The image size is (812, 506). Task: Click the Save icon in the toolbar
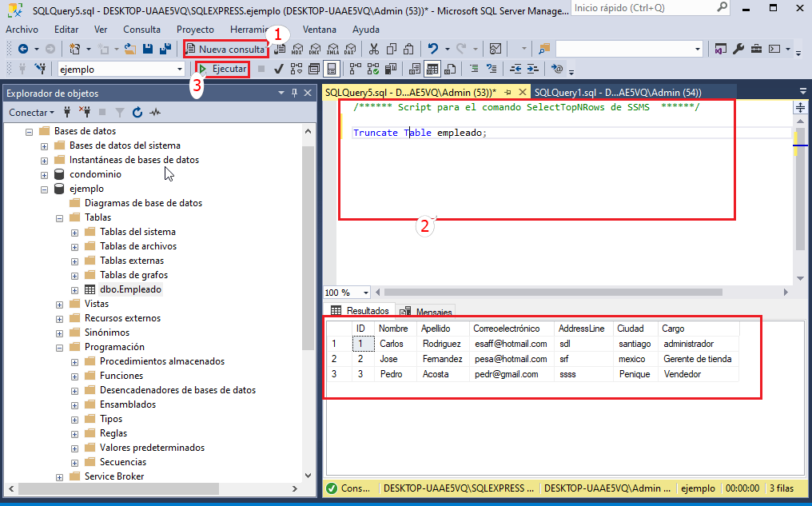[146, 48]
